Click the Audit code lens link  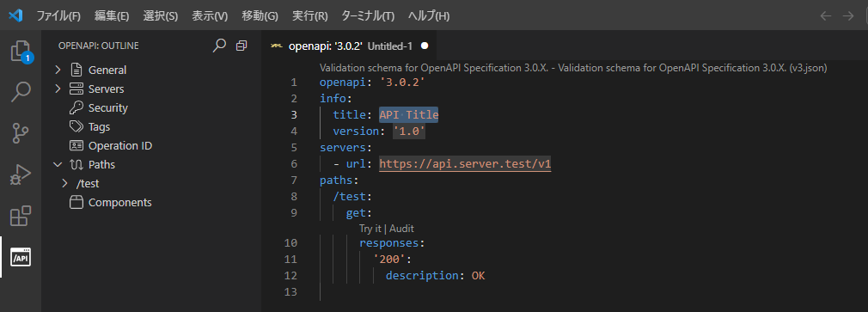pos(402,229)
